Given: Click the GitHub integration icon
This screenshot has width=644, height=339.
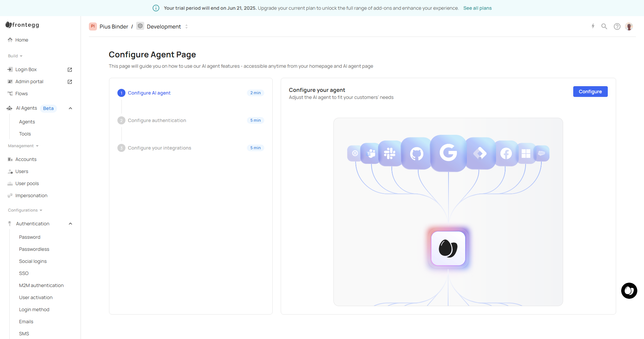Looking at the screenshot, I should (417, 154).
